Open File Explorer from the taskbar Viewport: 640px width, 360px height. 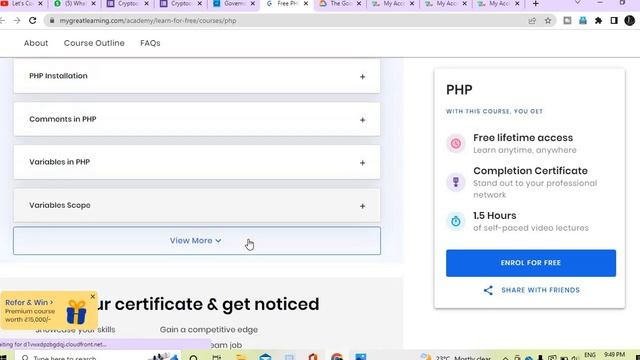coord(241,357)
